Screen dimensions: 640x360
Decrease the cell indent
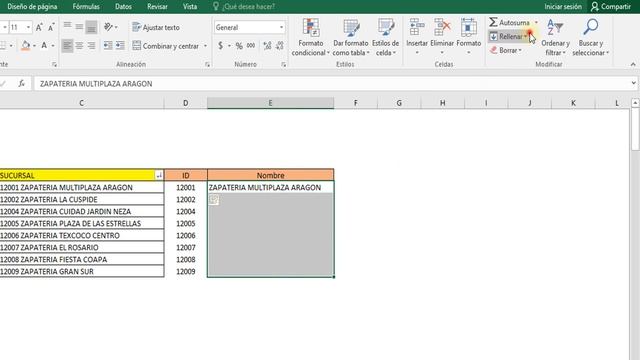pos(108,46)
